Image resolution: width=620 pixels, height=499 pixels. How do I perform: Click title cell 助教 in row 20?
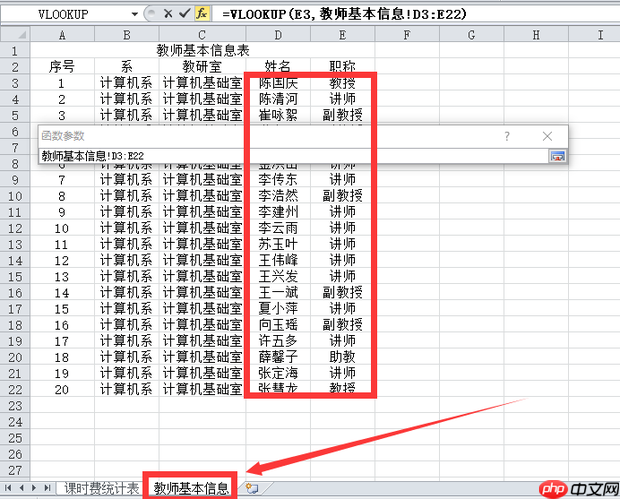coord(342,357)
